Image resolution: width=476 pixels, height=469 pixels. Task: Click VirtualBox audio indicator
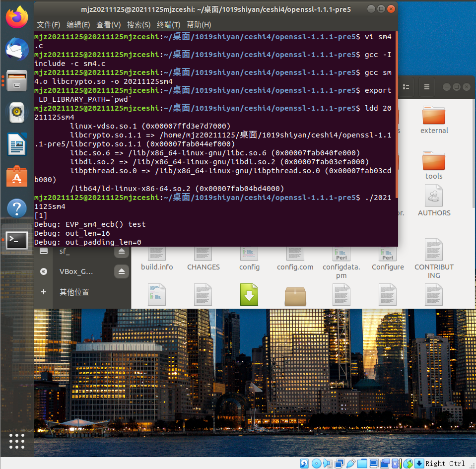click(328, 463)
